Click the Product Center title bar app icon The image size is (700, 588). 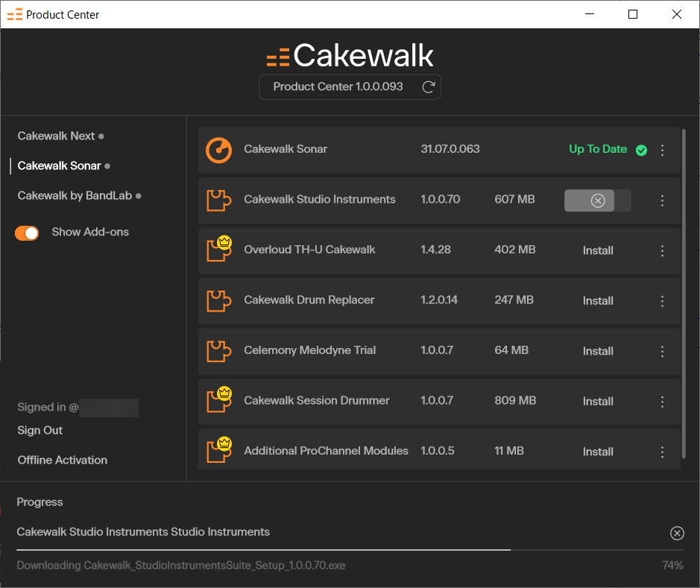pyautogui.click(x=15, y=15)
